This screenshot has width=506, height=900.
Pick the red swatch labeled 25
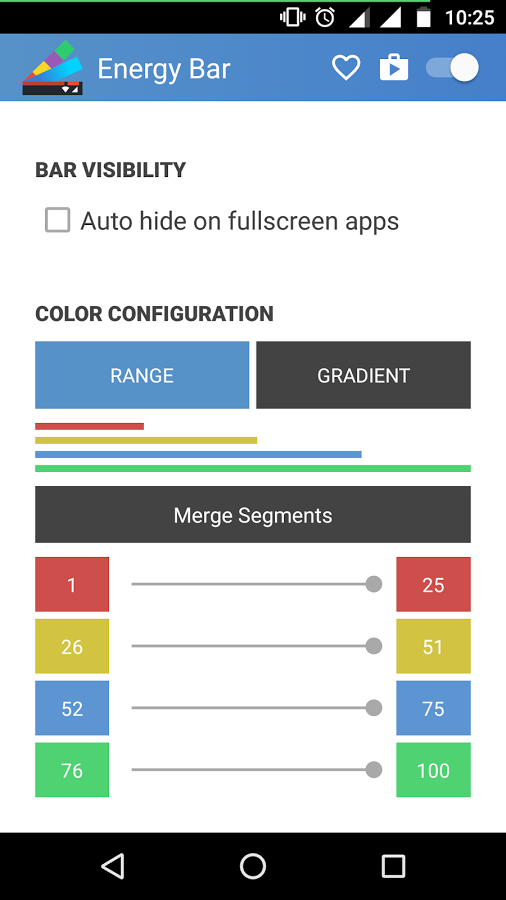point(434,584)
